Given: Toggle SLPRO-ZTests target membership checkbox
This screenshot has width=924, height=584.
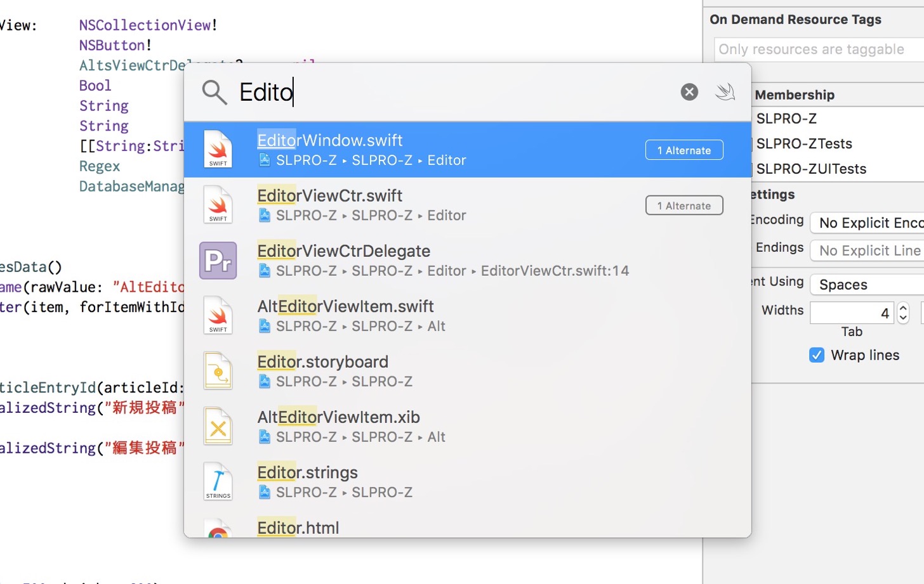Looking at the screenshot, I should [751, 144].
